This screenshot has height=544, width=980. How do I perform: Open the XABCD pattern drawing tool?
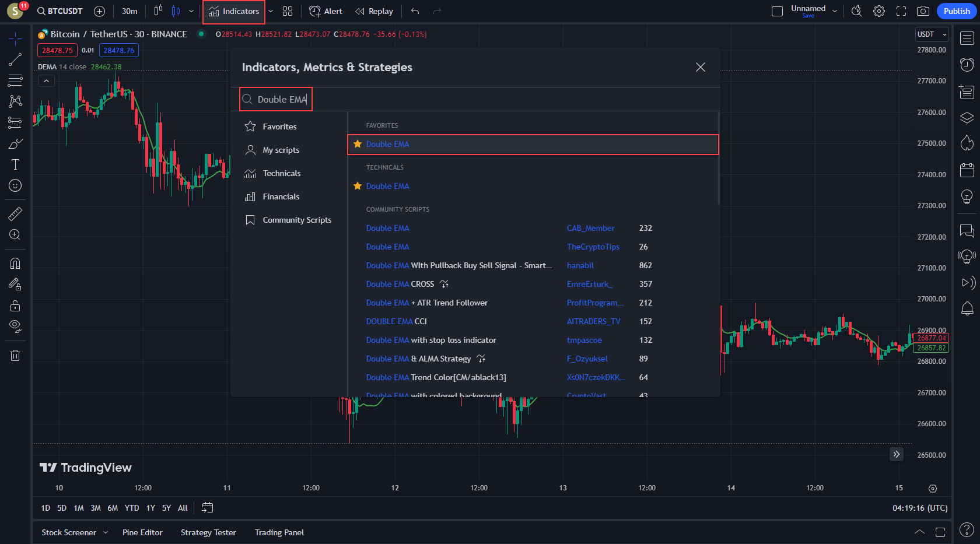coord(15,101)
